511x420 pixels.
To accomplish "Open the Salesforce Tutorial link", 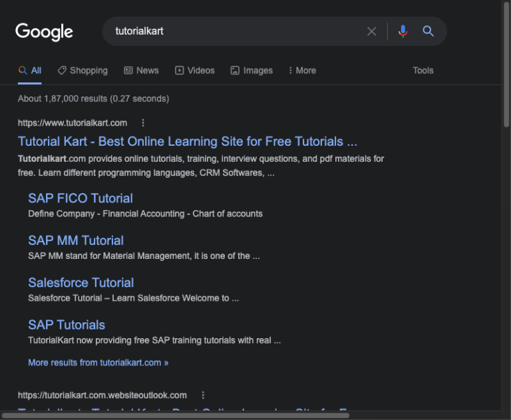I will (x=81, y=283).
